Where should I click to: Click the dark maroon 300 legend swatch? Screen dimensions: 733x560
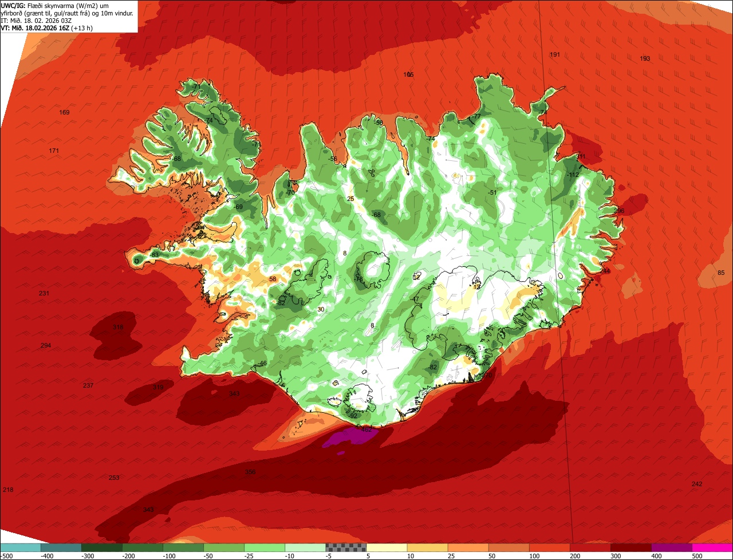pos(631,547)
